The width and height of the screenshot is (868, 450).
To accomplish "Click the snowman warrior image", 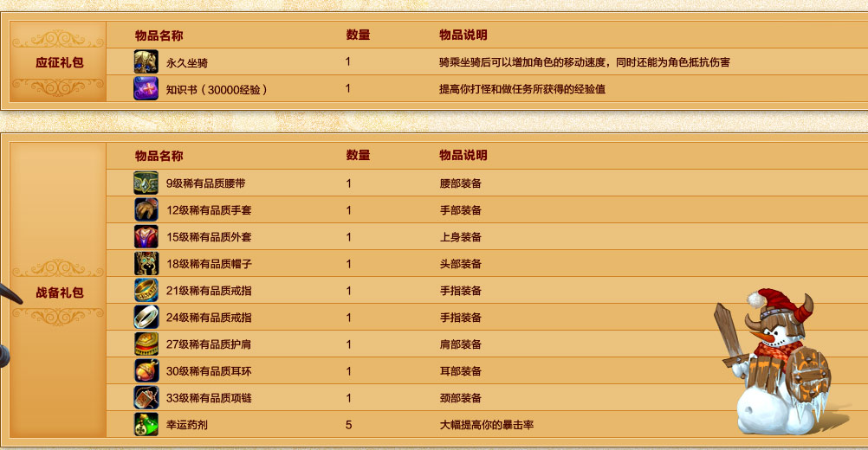I will pyautogui.click(x=774, y=362).
